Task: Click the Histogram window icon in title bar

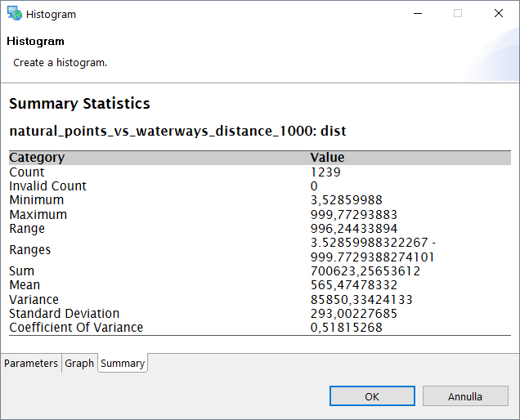Action: [x=14, y=14]
